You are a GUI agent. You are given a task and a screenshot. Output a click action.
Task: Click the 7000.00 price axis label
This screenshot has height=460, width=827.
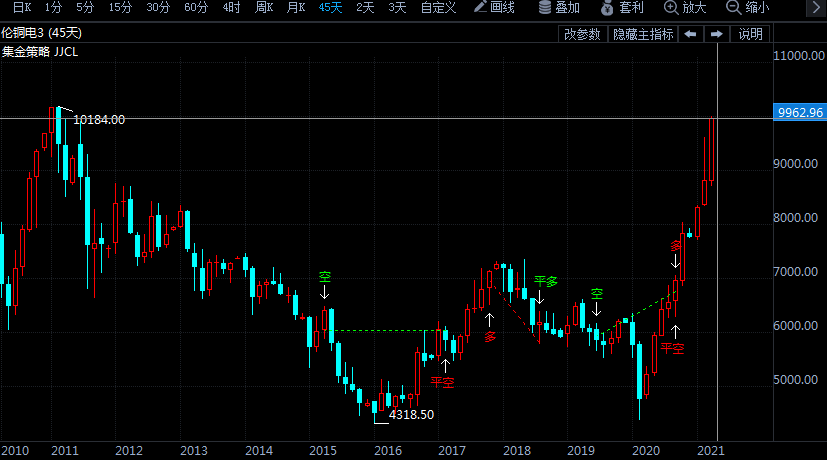[x=796, y=271]
